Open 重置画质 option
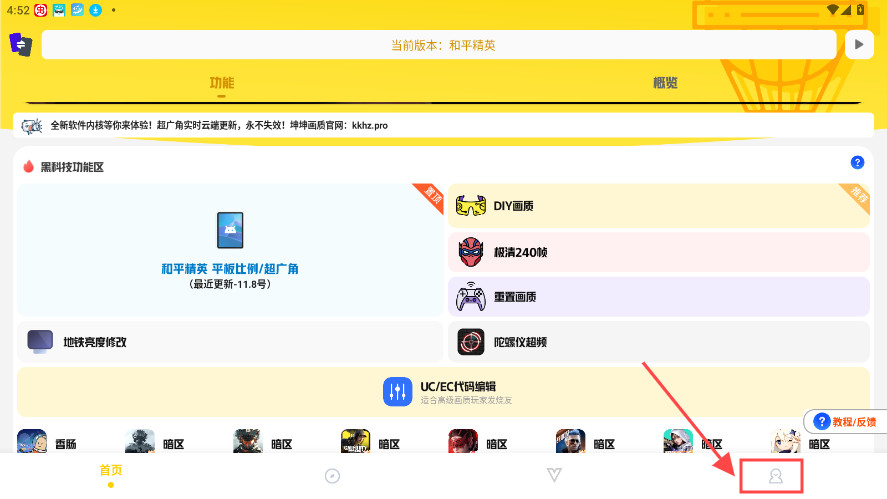 click(658, 296)
